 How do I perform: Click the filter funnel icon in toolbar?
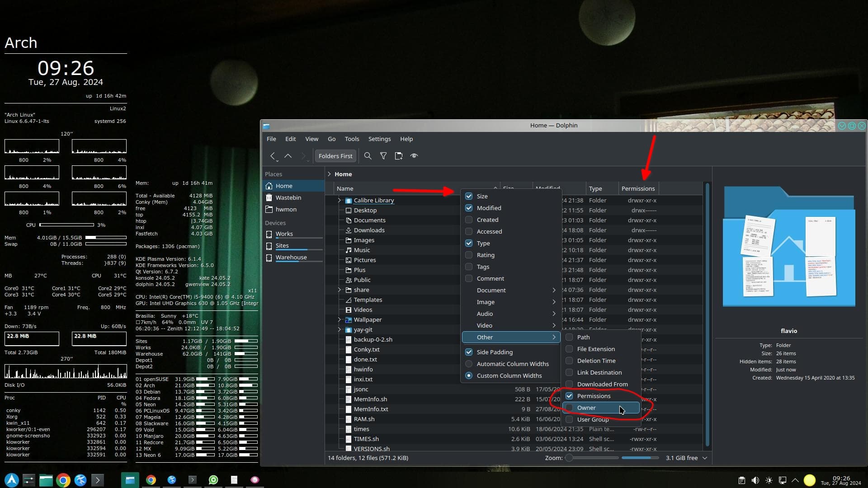point(383,156)
